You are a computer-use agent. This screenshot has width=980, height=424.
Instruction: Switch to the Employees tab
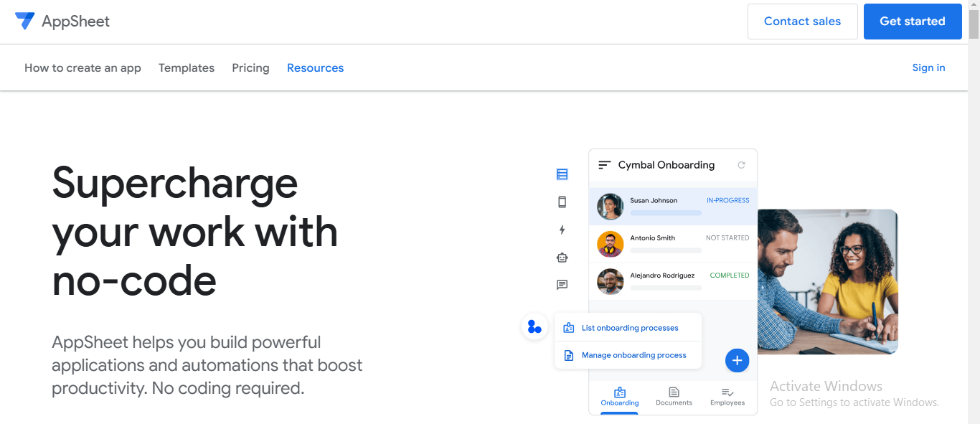pyautogui.click(x=727, y=397)
